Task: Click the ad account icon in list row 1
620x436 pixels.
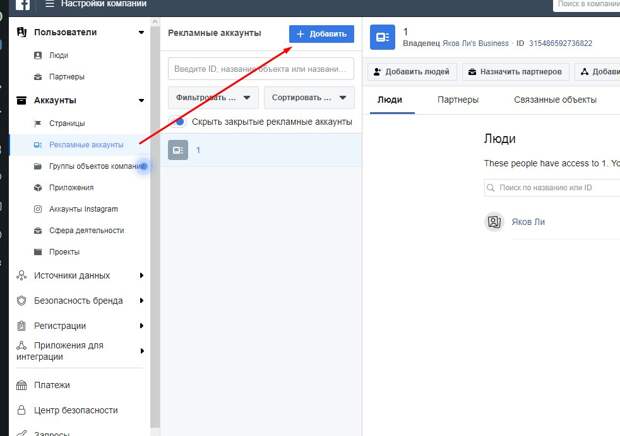Action: pyautogui.click(x=178, y=150)
